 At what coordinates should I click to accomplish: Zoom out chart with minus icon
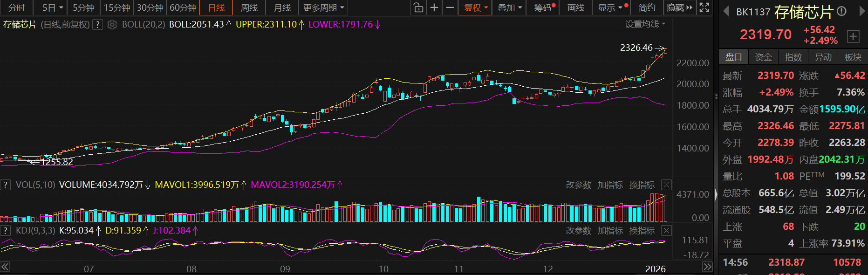pos(450,7)
